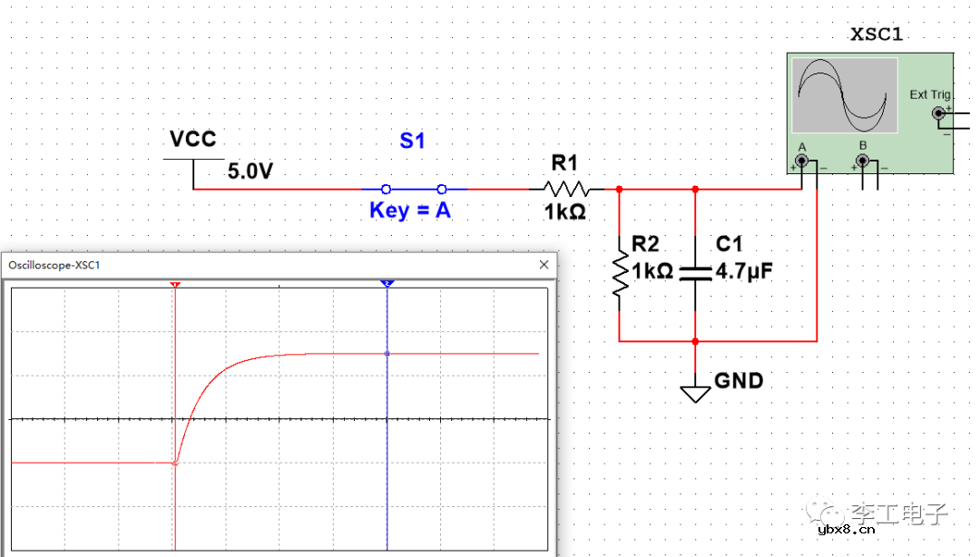Grab the blue cursor 2 marker

[x=387, y=284]
